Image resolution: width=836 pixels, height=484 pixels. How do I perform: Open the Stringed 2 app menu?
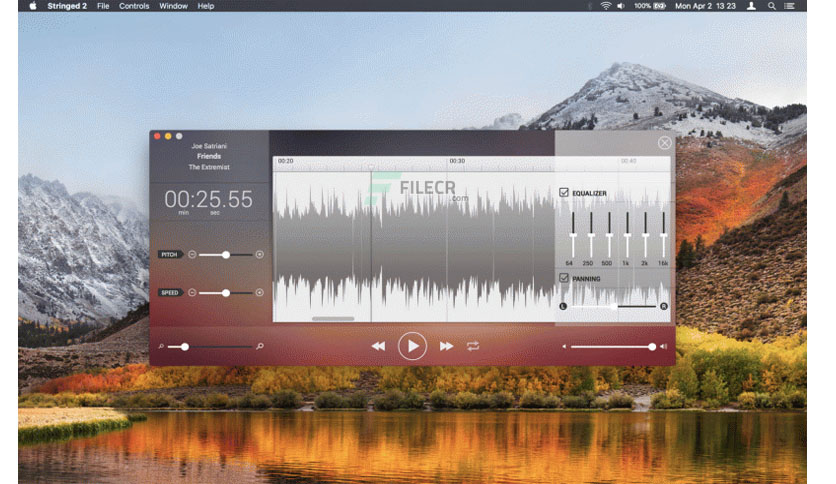click(67, 6)
